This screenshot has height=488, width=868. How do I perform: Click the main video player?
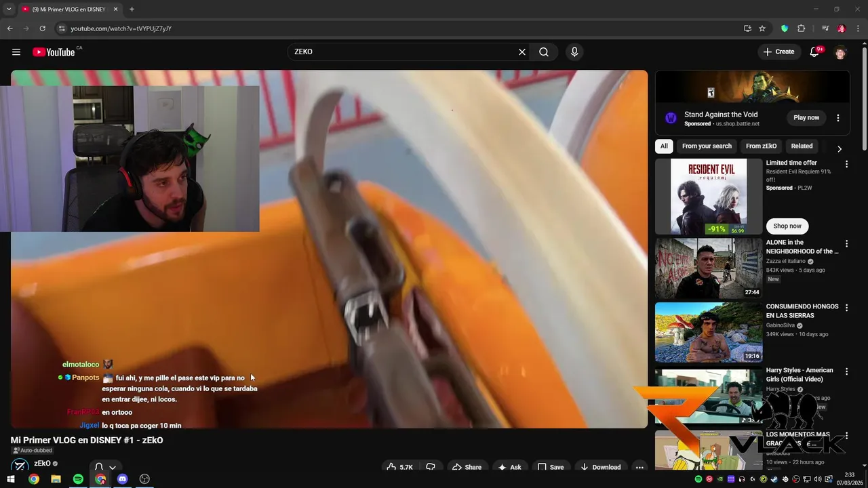pyautogui.click(x=329, y=249)
